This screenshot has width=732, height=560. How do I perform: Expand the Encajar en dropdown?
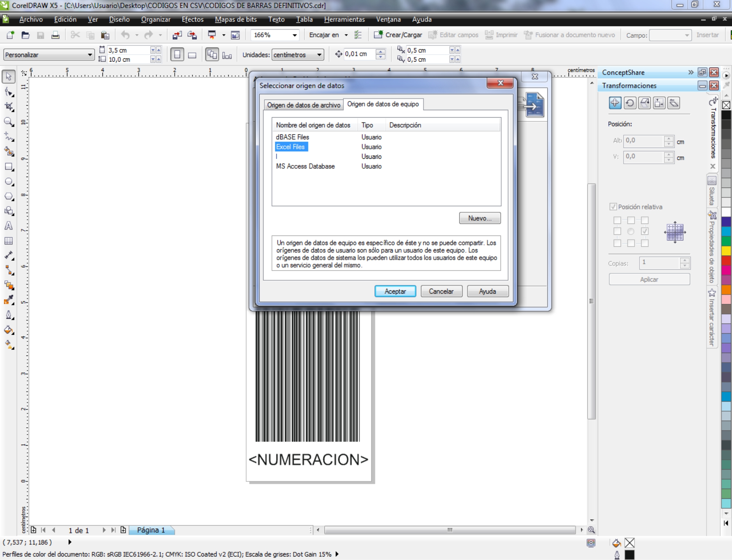346,35
